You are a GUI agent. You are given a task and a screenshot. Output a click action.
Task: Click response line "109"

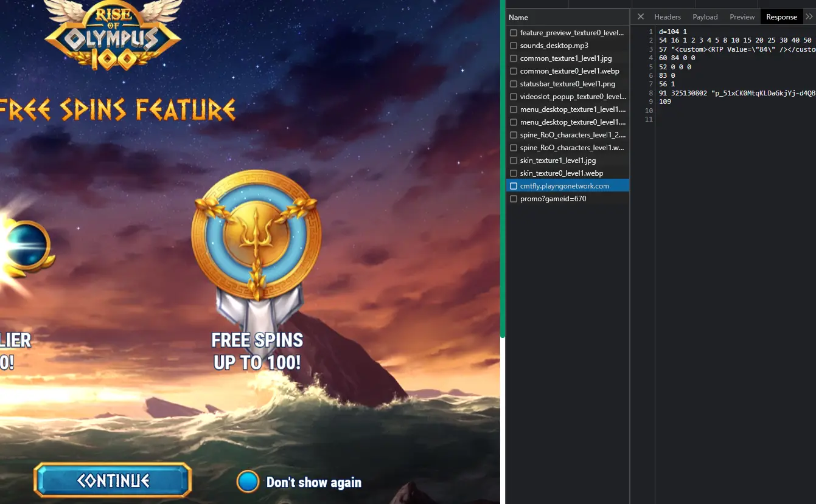pos(665,102)
